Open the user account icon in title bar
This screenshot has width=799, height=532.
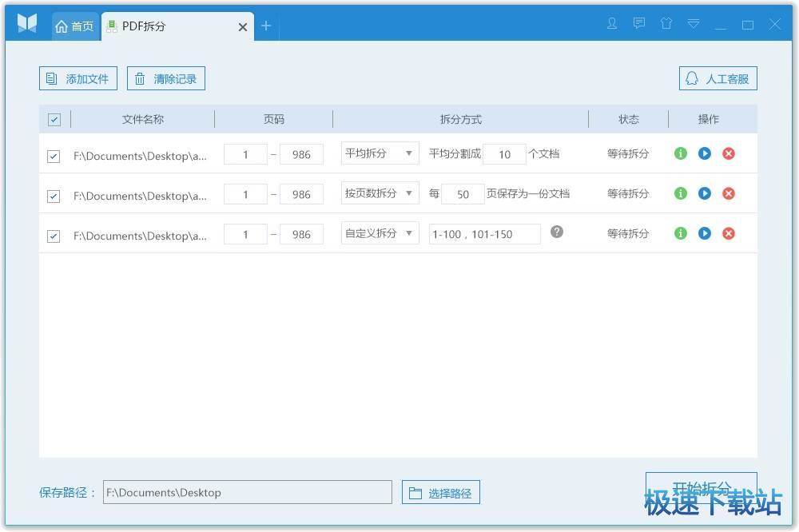612,24
